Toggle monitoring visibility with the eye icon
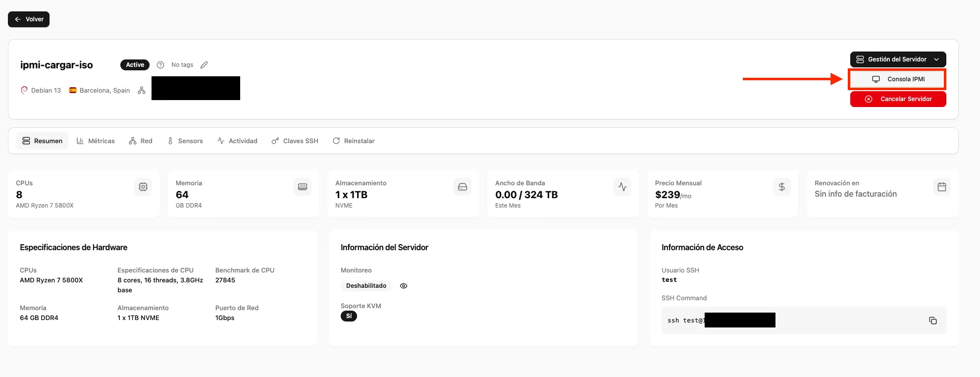This screenshot has height=377, width=980. click(x=404, y=286)
